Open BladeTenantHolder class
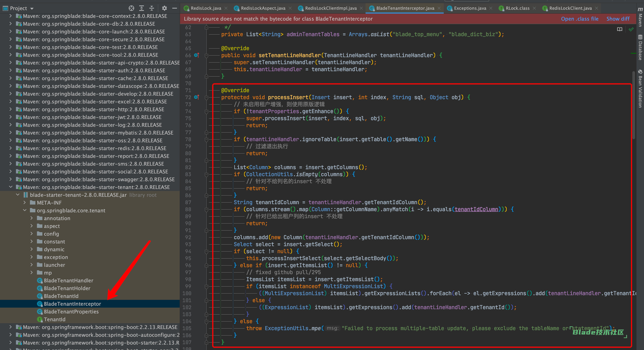Viewport: 644px width, 350px height. (x=67, y=288)
